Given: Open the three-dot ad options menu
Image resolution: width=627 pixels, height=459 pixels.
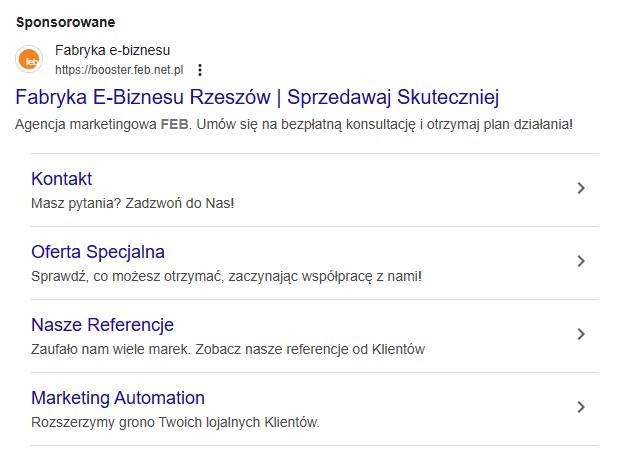Looking at the screenshot, I should tap(200, 70).
